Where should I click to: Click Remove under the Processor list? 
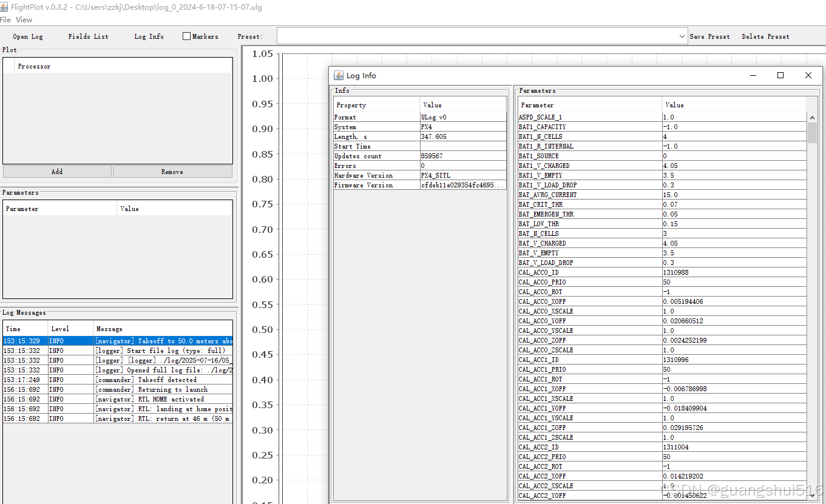(x=172, y=172)
